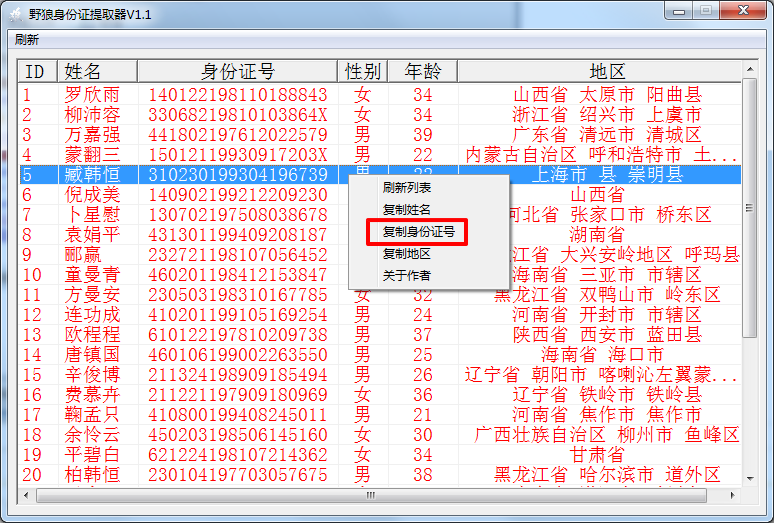
Task: Click region 黑龙江省 哈尔滨市 道外区
Action: [x=607, y=474]
